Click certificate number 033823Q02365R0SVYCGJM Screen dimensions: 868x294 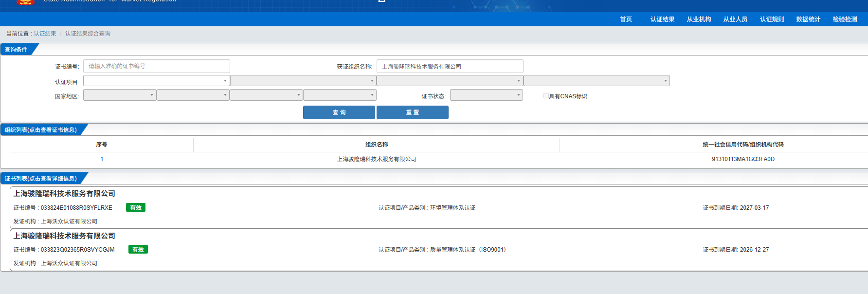tap(78, 250)
